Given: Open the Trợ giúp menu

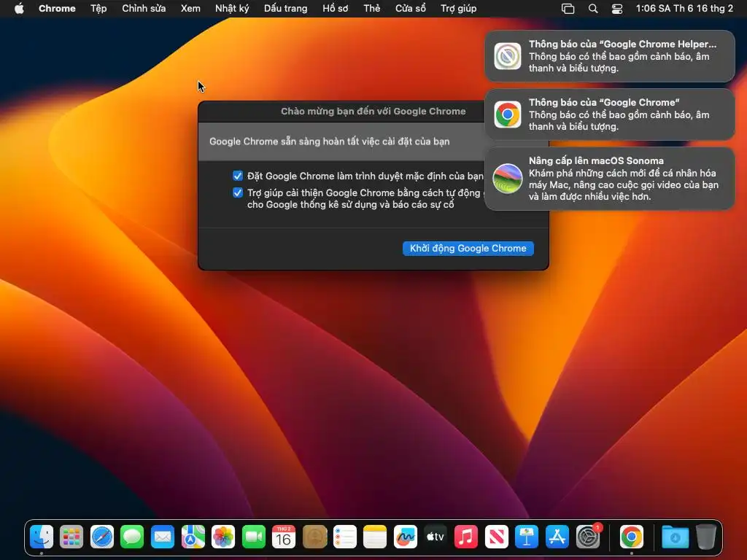Looking at the screenshot, I should point(459,9).
